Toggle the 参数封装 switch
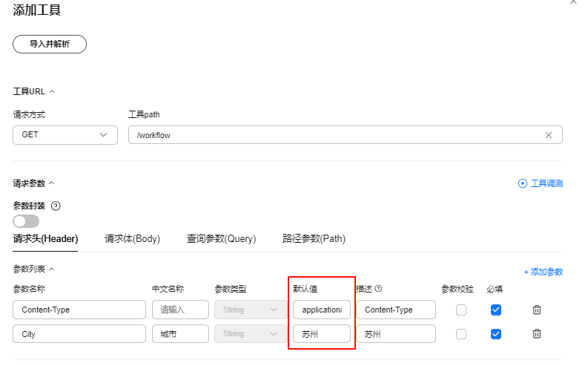 coord(26,221)
